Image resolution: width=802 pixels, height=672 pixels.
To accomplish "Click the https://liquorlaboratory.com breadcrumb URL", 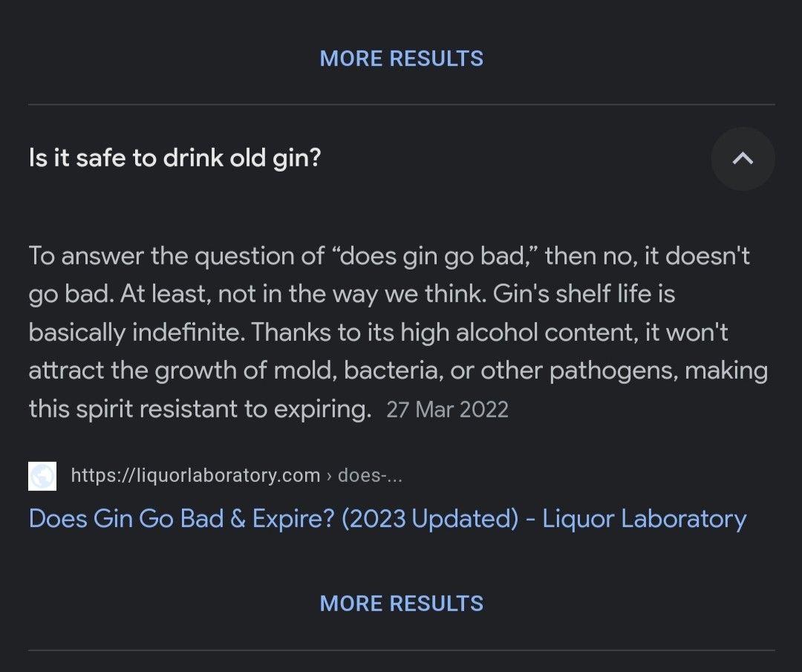I will point(195,475).
